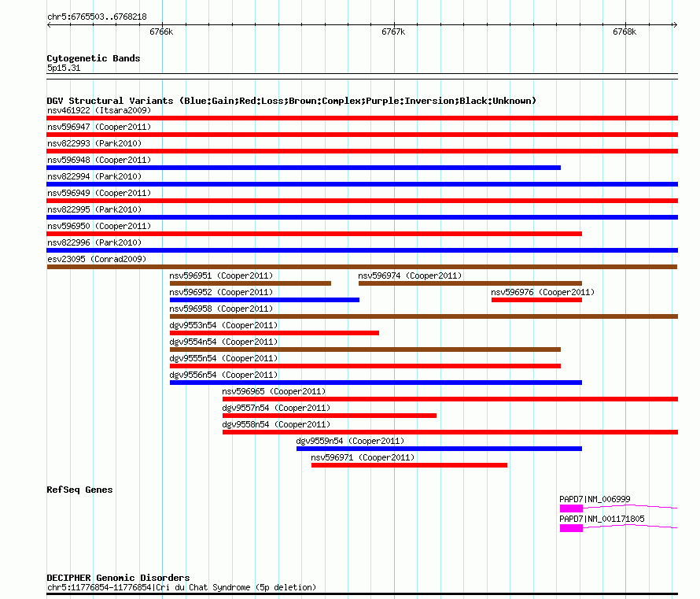The height and width of the screenshot is (599, 700).
Task: Click the 6768k ruler marker
Action: [624, 31]
